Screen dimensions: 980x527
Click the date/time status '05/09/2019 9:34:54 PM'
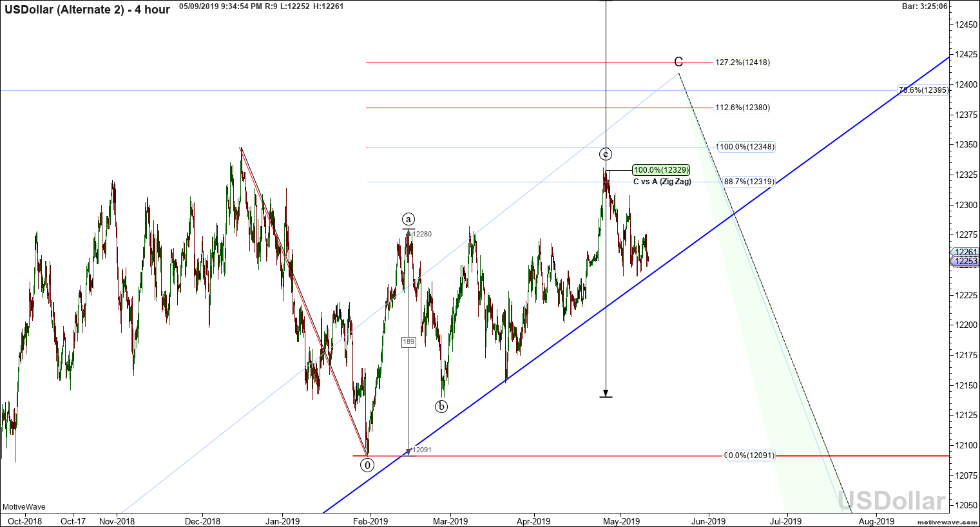pos(221,6)
